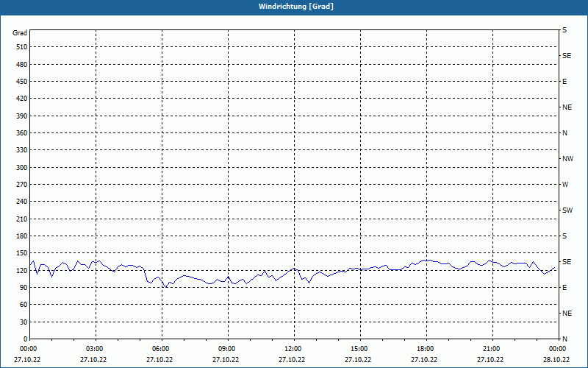The width and height of the screenshot is (588, 368).
Task: Click the W compass direction label
Action: tap(565, 185)
